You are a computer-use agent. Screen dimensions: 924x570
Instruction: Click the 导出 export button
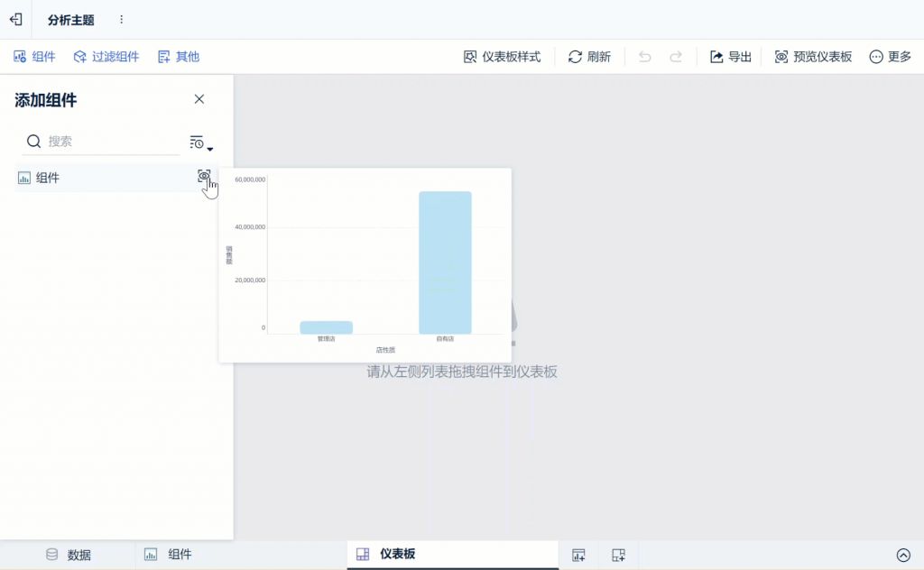click(x=731, y=57)
